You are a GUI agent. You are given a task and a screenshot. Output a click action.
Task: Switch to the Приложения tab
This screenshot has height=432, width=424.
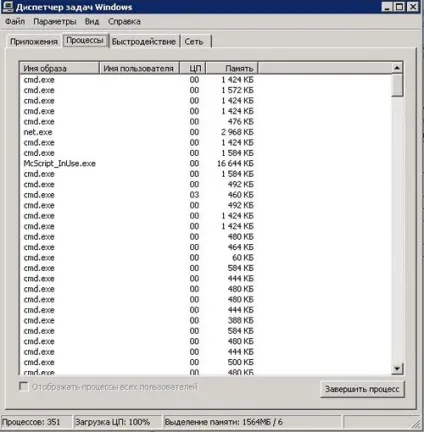[34, 42]
